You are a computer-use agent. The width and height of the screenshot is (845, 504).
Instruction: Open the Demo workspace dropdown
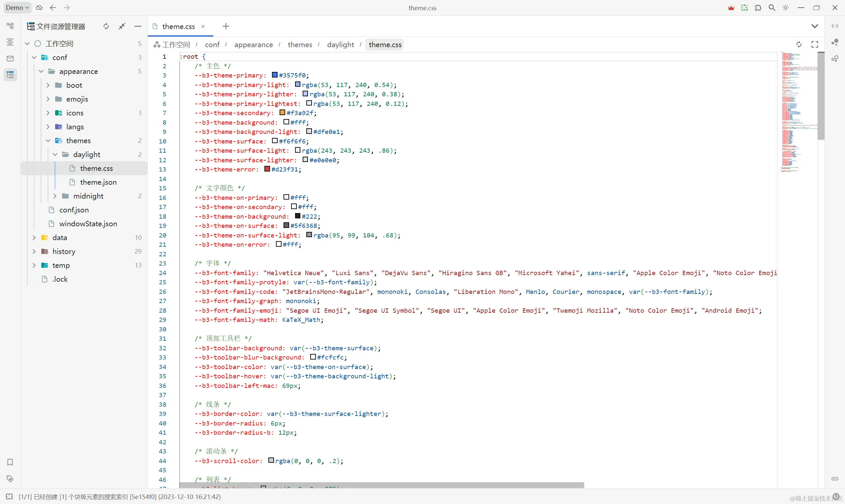coord(17,8)
